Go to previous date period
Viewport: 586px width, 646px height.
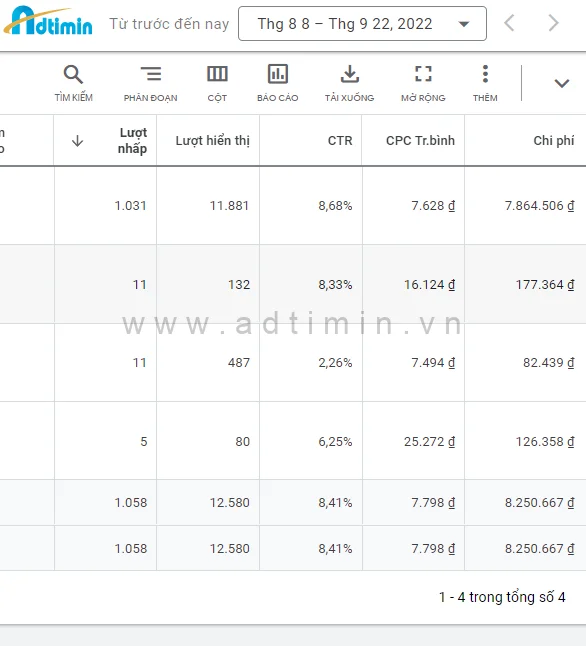click(x=509, y=23)
